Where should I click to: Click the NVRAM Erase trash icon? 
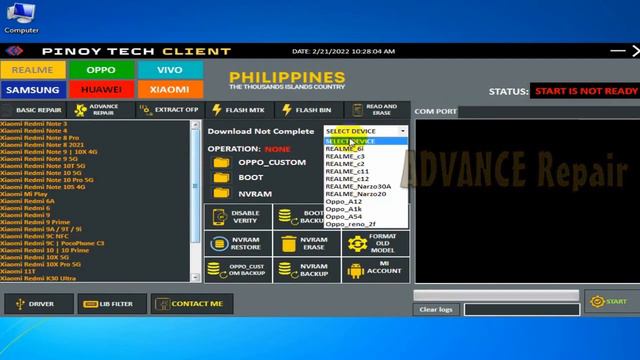(289, 244)
